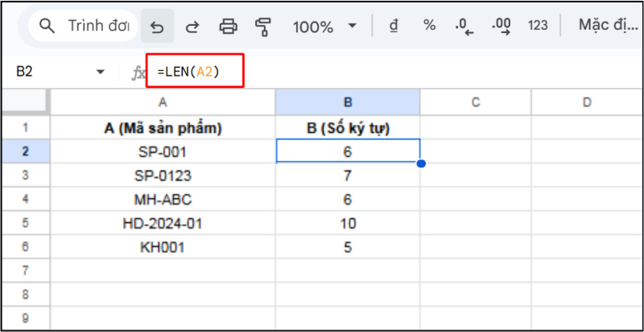Viewport: 644px width, 332px height.
Task: Select row 9 header
Action: point(26,318)
